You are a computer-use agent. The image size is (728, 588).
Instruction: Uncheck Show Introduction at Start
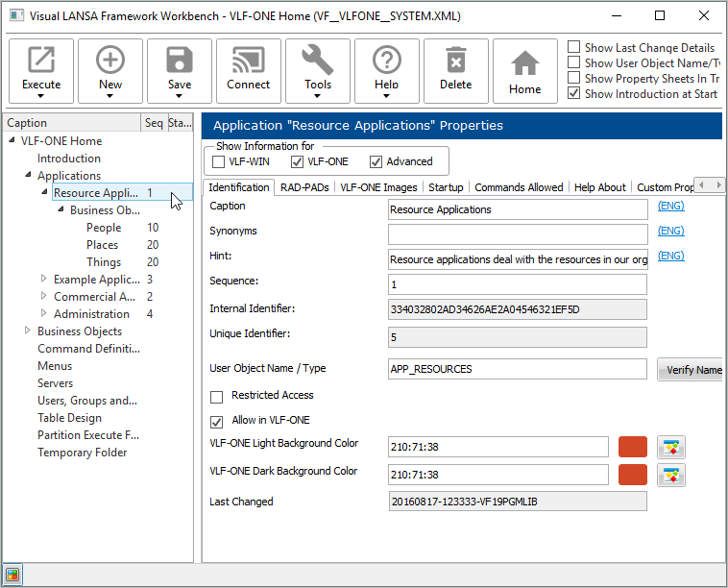(x=573, y=94)
